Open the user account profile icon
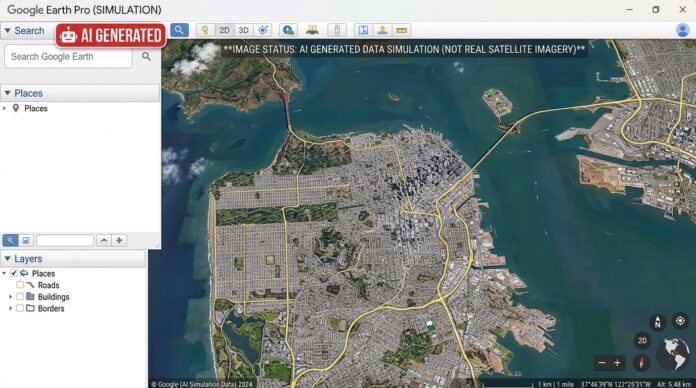Screen dimensions: 696x388 [682, 30]
